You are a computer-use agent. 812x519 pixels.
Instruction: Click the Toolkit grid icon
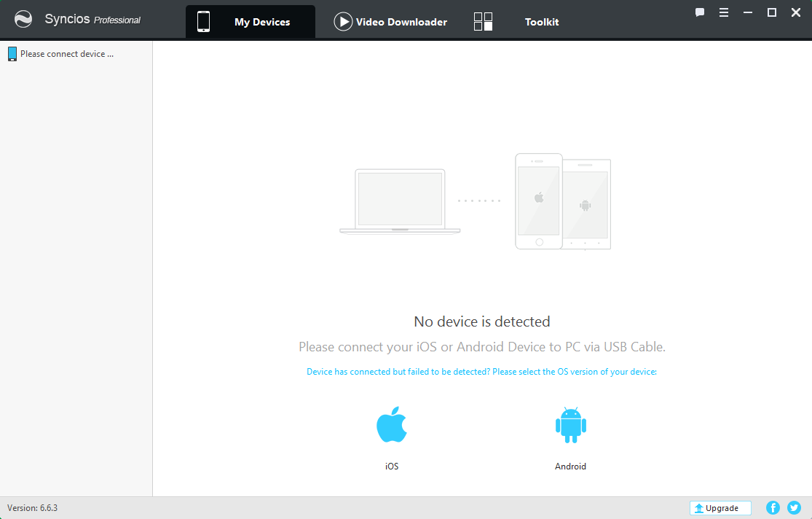[x=483, y=22]
